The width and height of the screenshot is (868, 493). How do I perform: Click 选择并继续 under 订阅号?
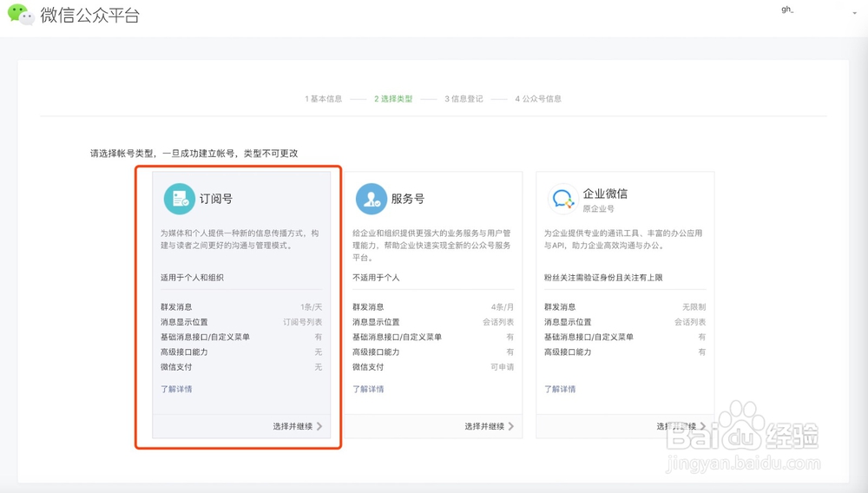click(297, 426)
